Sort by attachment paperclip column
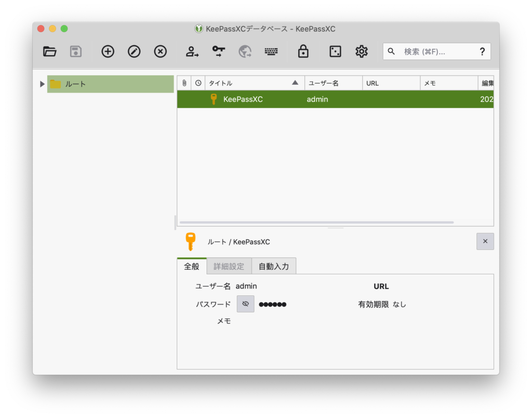 click(184, 83)
